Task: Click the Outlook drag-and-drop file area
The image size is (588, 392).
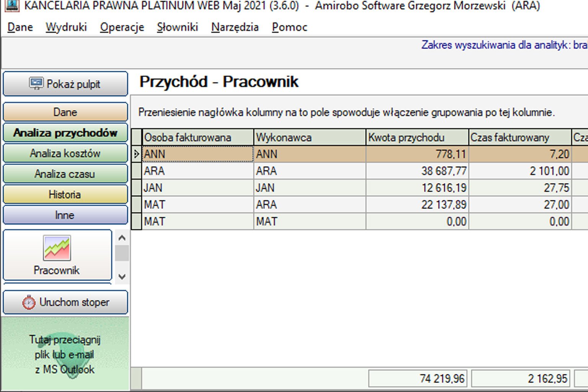Action: 65,354
